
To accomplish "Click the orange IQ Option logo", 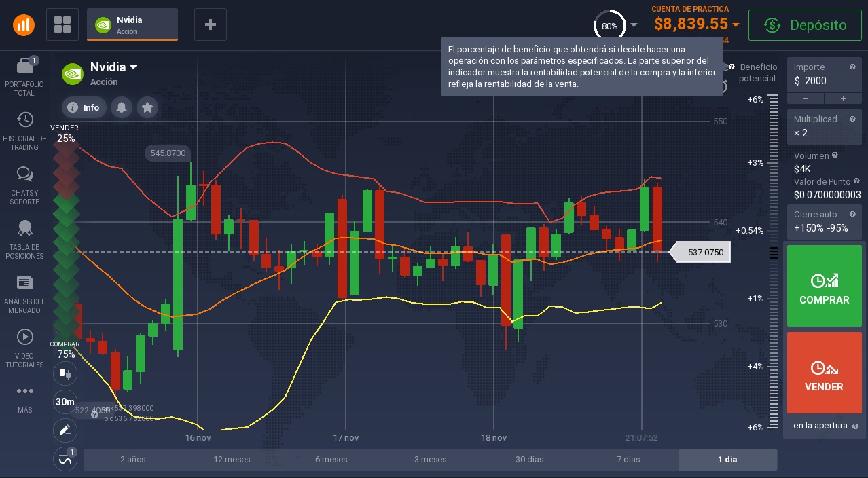I will point(24,25).
